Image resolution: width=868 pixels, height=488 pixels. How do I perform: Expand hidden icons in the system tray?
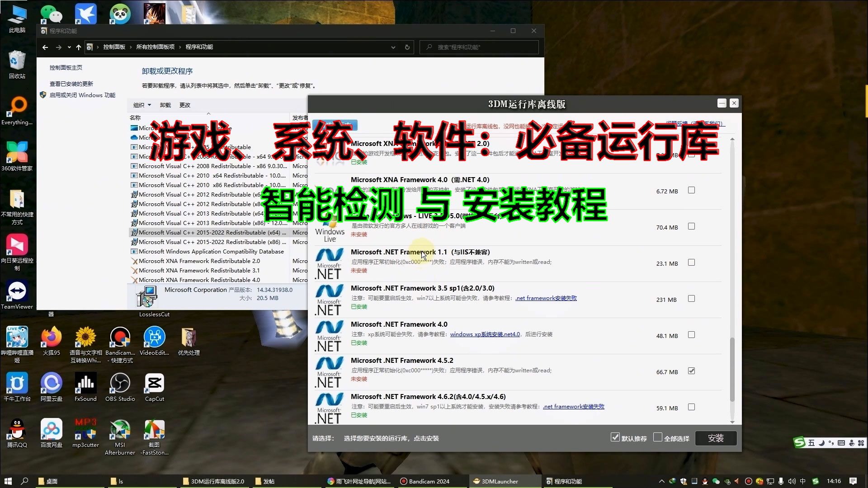click(x=661, y=481)
